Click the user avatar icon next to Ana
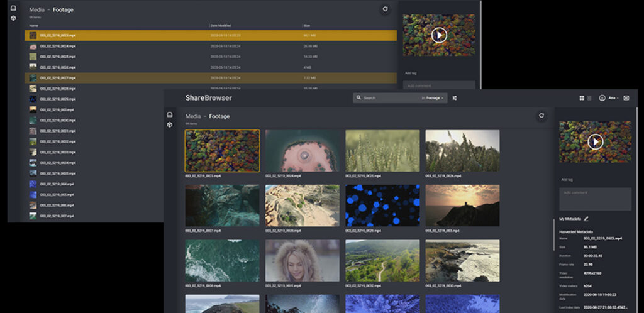 602,98
